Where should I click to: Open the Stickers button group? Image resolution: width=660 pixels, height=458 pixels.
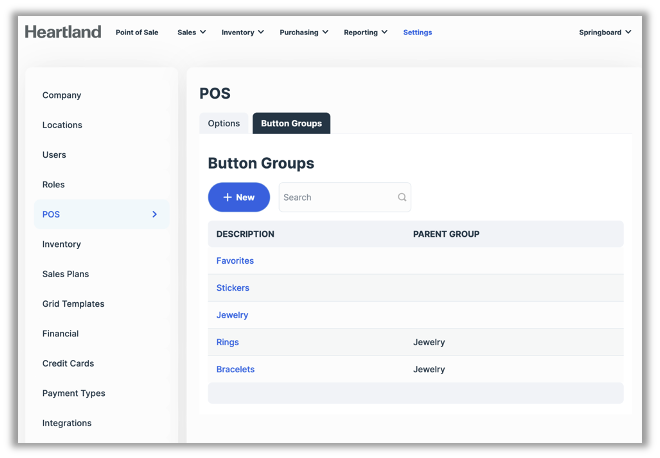(x=233, y=288)
